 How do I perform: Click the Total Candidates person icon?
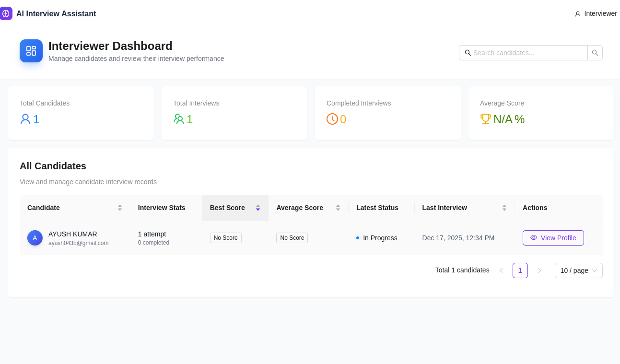(25, 119)
